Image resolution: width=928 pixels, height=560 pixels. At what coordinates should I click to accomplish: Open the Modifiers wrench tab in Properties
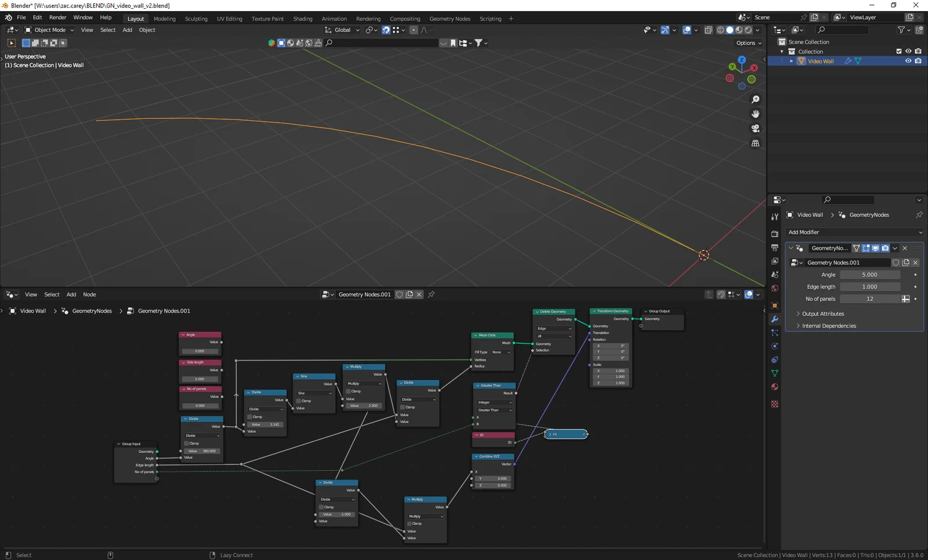(774, 319)
